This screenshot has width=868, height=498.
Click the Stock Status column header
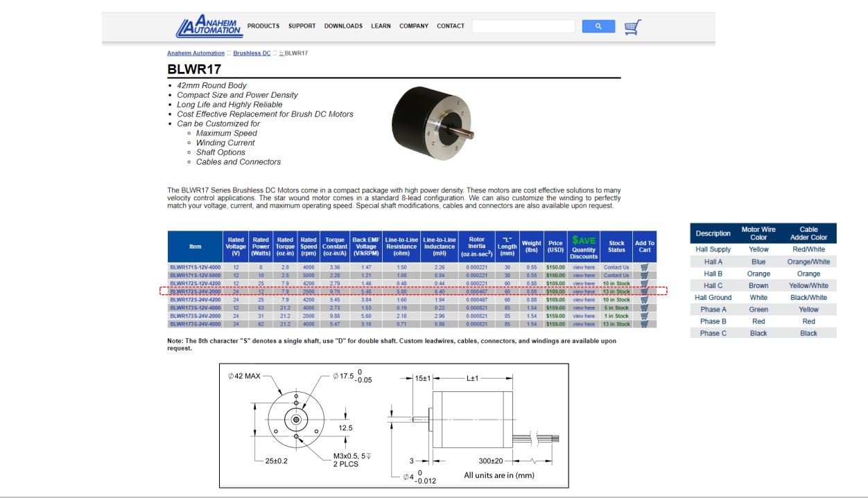click(616, 247)
